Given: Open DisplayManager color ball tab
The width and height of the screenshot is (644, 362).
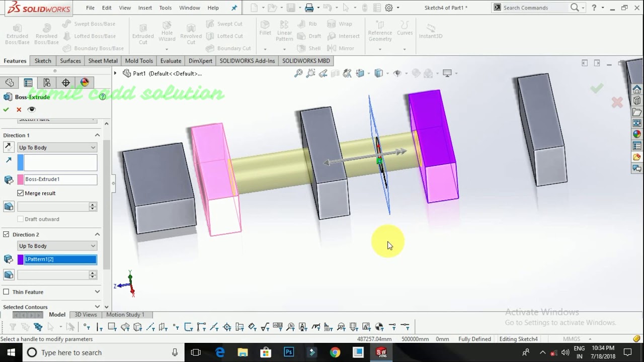Looking at the screenshot, I should coord(85,82).
